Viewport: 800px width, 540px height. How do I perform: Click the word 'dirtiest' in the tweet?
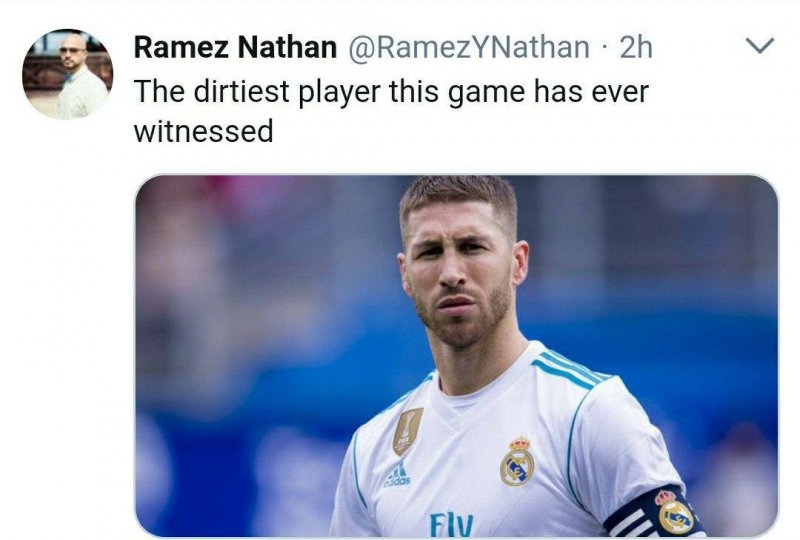pos(242,92)
